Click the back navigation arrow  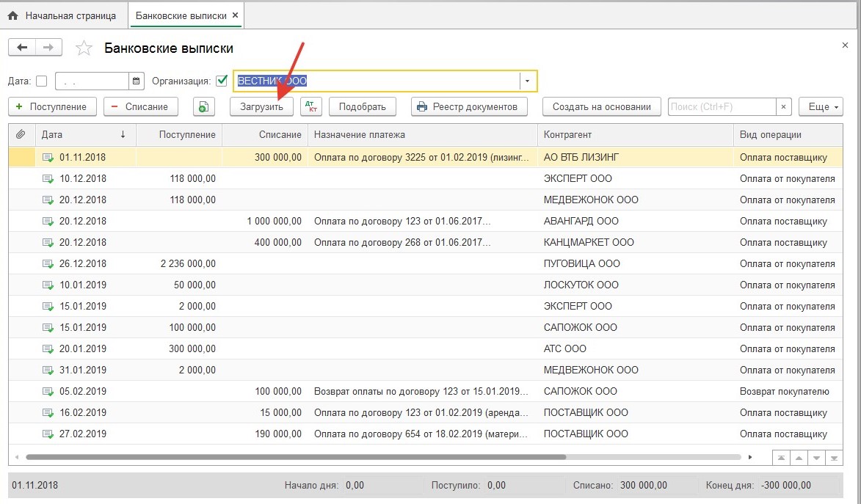pos(21,48)
